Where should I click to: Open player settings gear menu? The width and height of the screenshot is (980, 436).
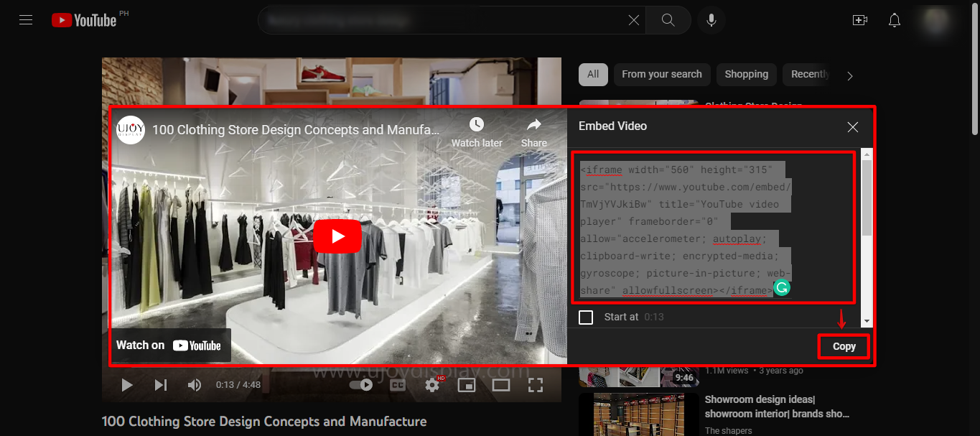[431, 385]
